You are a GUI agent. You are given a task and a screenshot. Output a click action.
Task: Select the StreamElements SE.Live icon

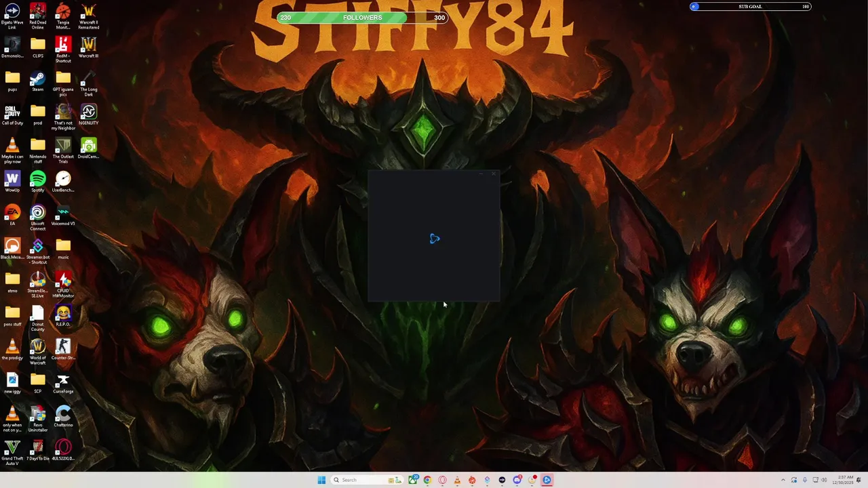[x=38, y=284]
